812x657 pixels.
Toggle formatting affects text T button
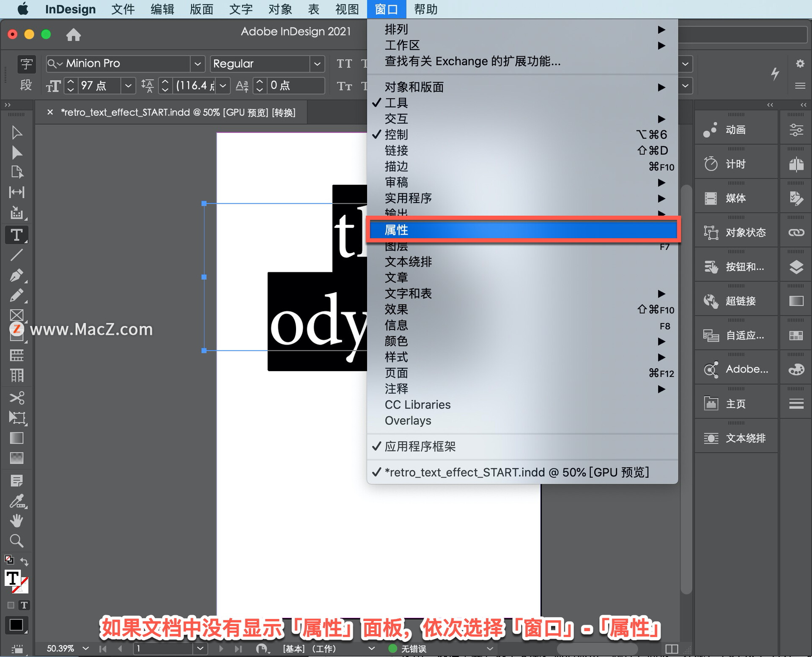[24, 605]
